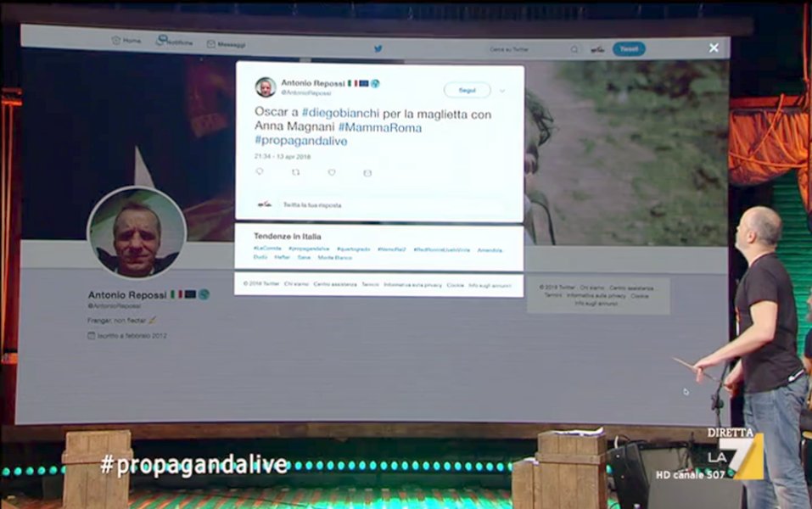Click the large round profile photo
The width and height of the screenshot is (812, 509).
tap(137, 233)
